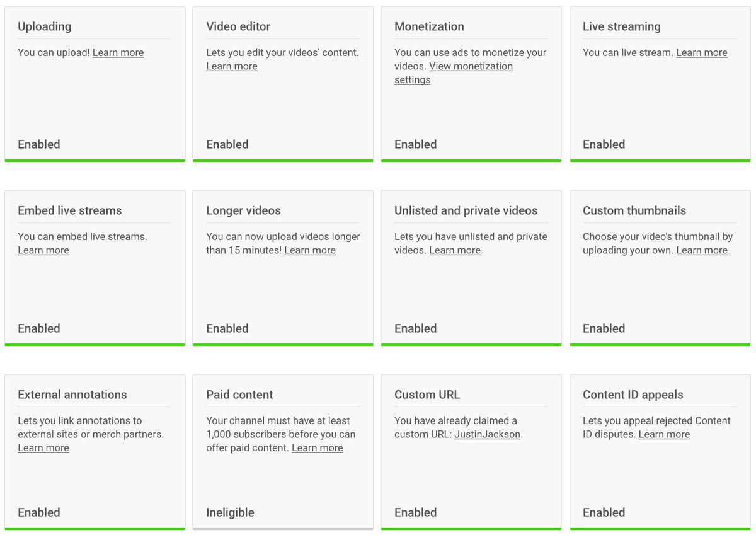Open the JustinJackson custom URL link
The height and width of the screenshot is (542, 756).
click(x=487, y=435)
